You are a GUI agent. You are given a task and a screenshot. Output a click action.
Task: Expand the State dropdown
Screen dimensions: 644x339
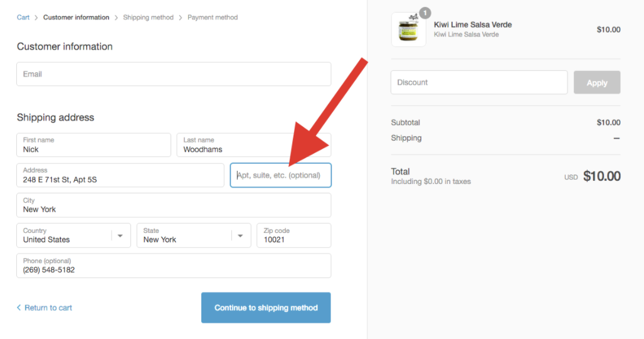185,235
